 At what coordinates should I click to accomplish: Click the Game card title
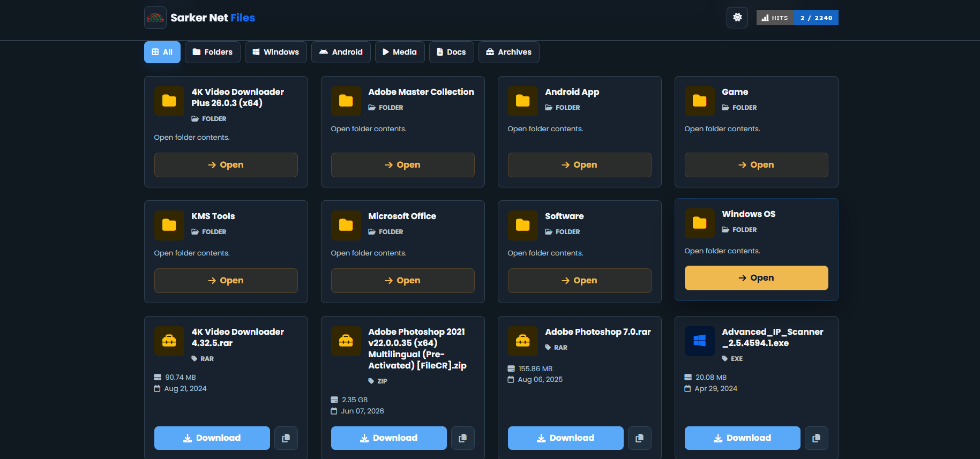(x=735, y=92)
